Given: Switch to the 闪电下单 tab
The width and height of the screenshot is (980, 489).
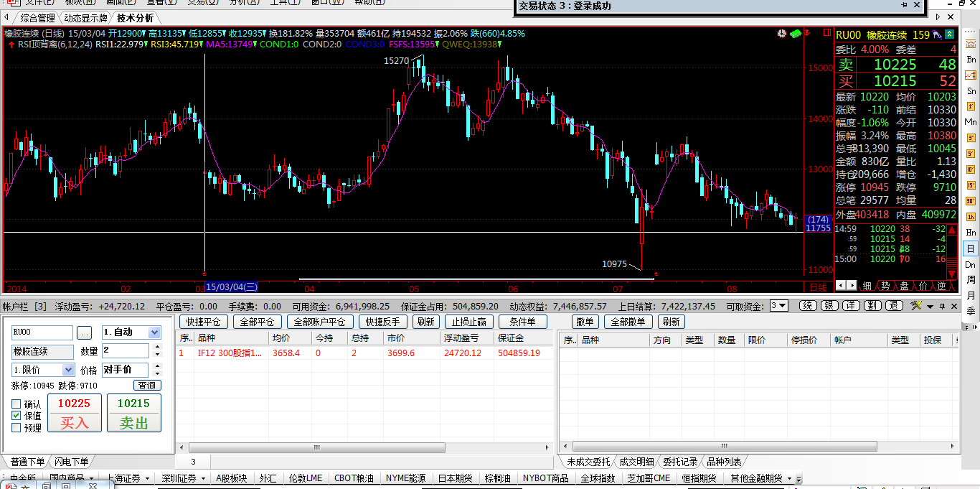Looking at the screenshot, I should point(70,462).
